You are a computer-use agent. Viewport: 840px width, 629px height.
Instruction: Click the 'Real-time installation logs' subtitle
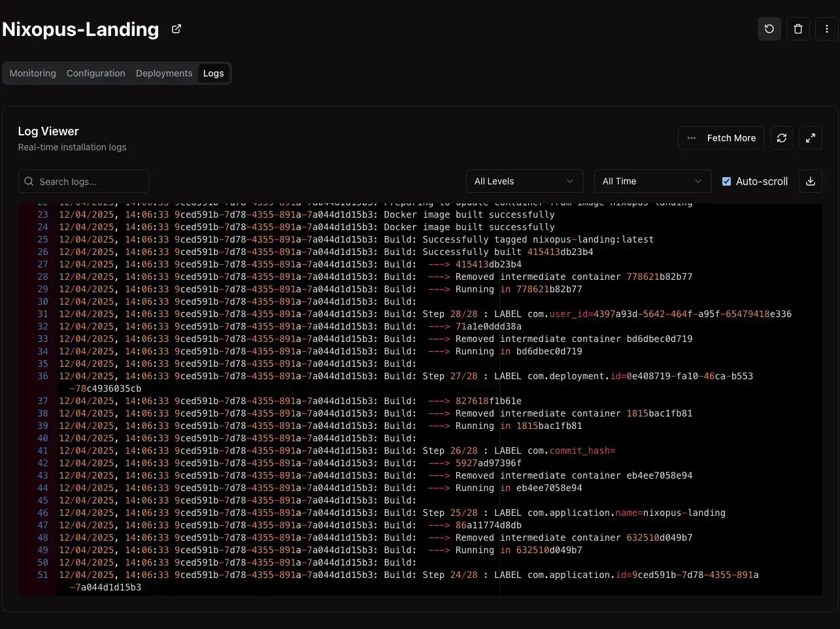(73, 147)
